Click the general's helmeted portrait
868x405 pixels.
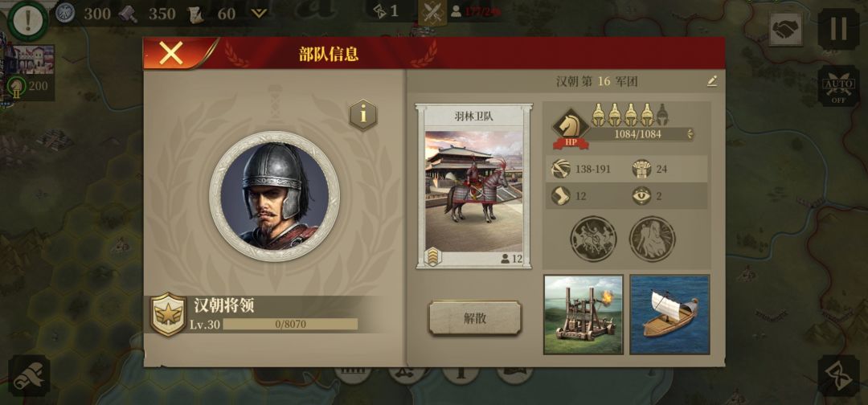tap(274, 196)
